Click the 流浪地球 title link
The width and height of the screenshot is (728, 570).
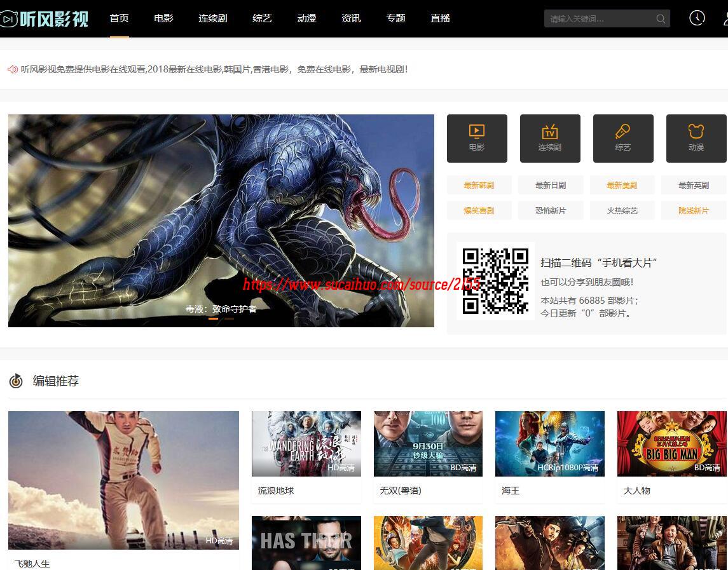(x=276, y=491)
